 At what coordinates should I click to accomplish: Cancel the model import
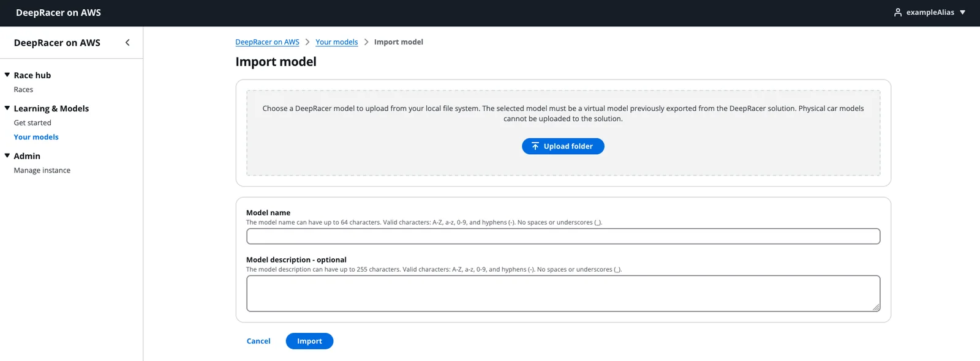point(258,341)
